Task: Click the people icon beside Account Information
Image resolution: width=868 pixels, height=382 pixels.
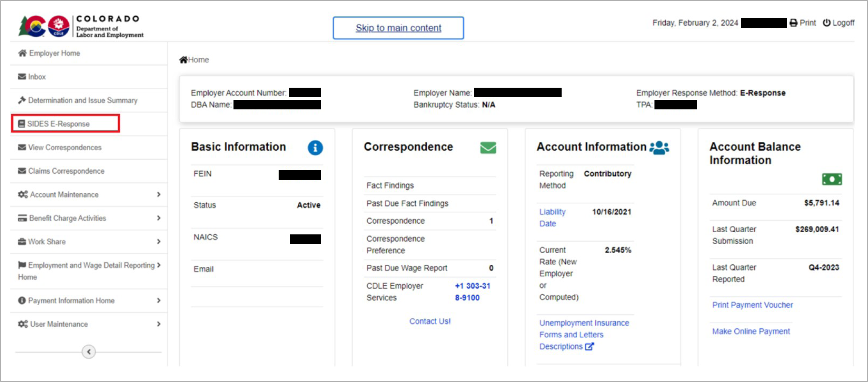Action: 659,148
